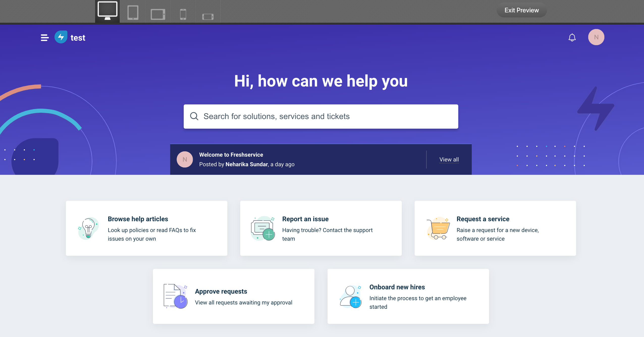
Task: Switch to mobile portrait preview
Action: [x=183, y=14]
